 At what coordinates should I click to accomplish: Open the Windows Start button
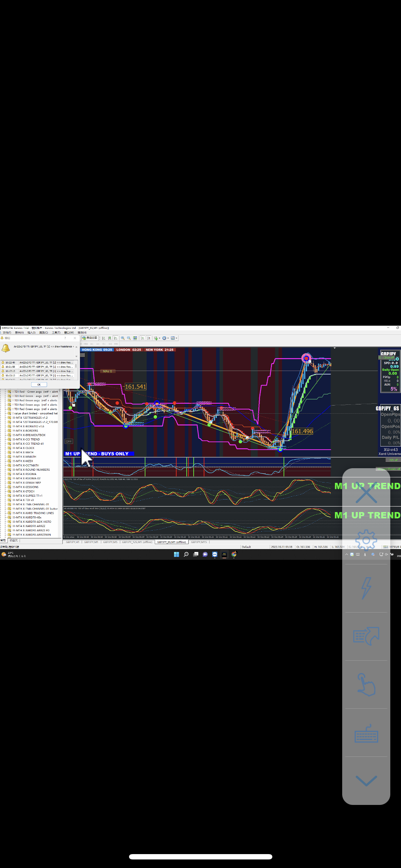click(176, 554)
